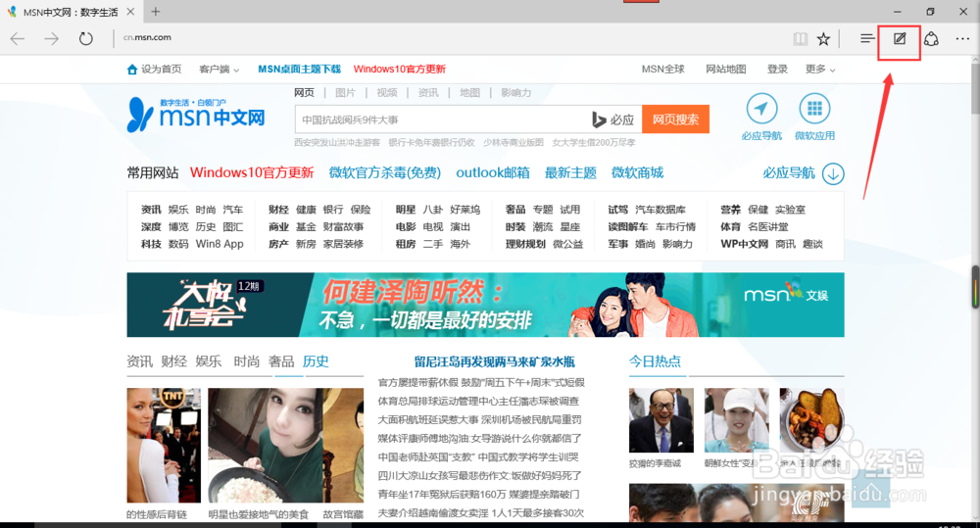Click the 必应导航 compass icon

tap(761, 109)
